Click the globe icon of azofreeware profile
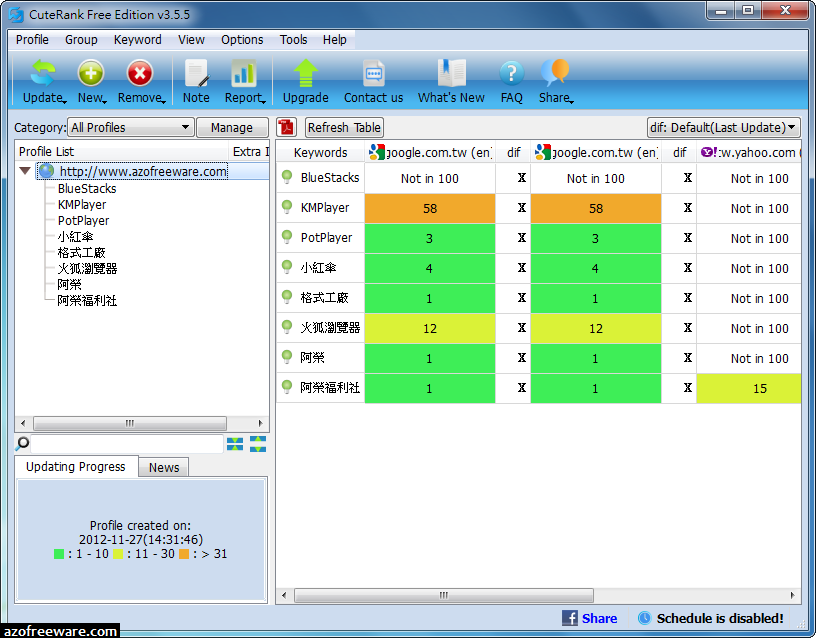The image size is (816, 638). (47, 171)
